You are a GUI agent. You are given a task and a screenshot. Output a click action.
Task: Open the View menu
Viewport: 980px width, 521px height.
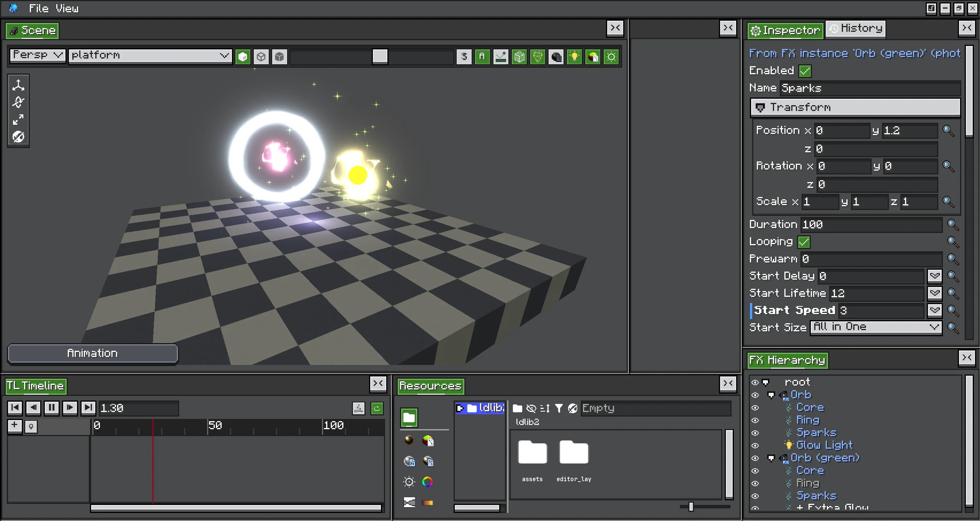click(67, 8)
